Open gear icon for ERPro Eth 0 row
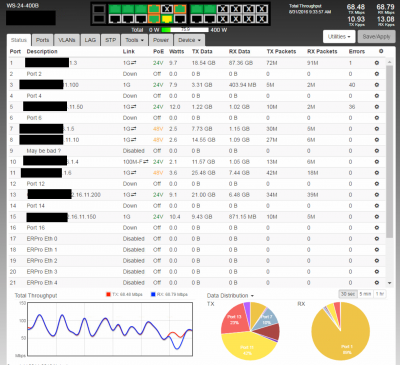Image resolution: width=400 pixels, height=365 pixels. pos(377,239)
